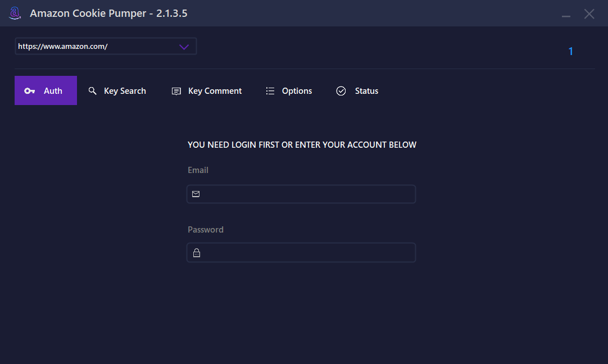Click the Password label
The height and width of the screenshot is (364, 608).
pyautogui.click(x=206, y=230)
